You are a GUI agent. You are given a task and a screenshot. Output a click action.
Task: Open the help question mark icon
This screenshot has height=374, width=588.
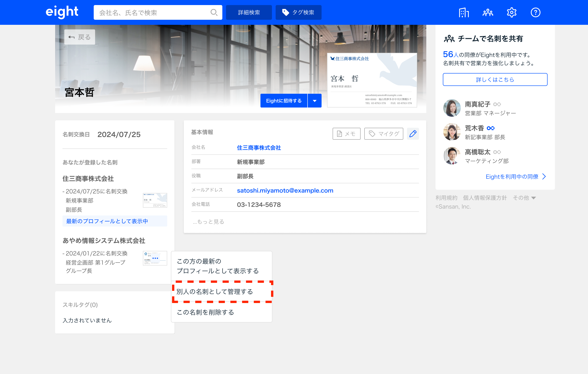(535, 12)
